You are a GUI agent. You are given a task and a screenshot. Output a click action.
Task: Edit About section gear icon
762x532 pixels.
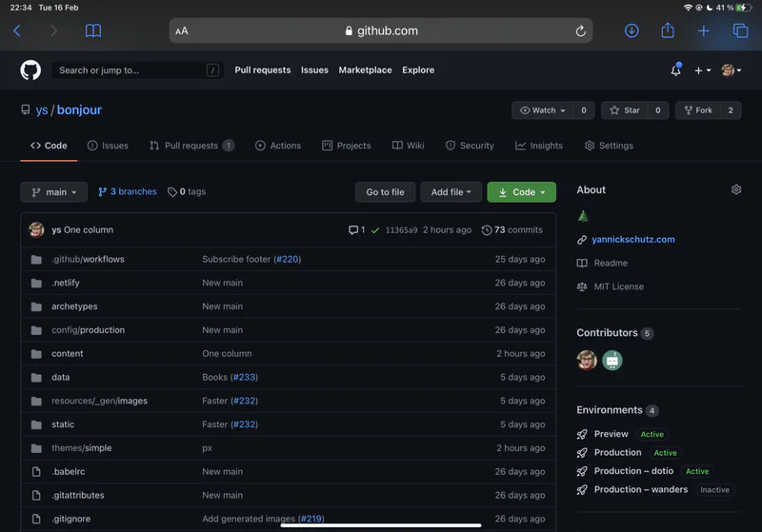(x=735, y=189)
